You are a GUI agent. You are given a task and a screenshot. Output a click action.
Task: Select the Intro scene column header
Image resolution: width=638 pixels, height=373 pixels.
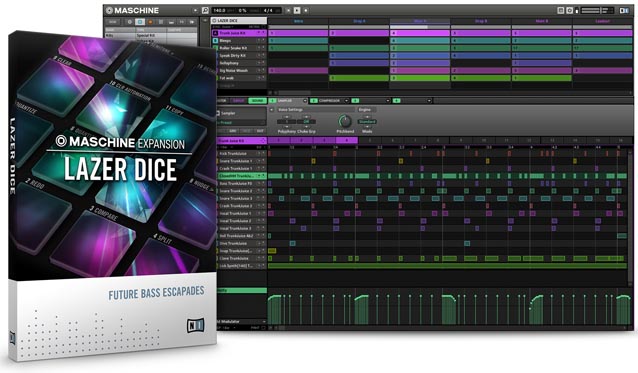pos(298,21)
